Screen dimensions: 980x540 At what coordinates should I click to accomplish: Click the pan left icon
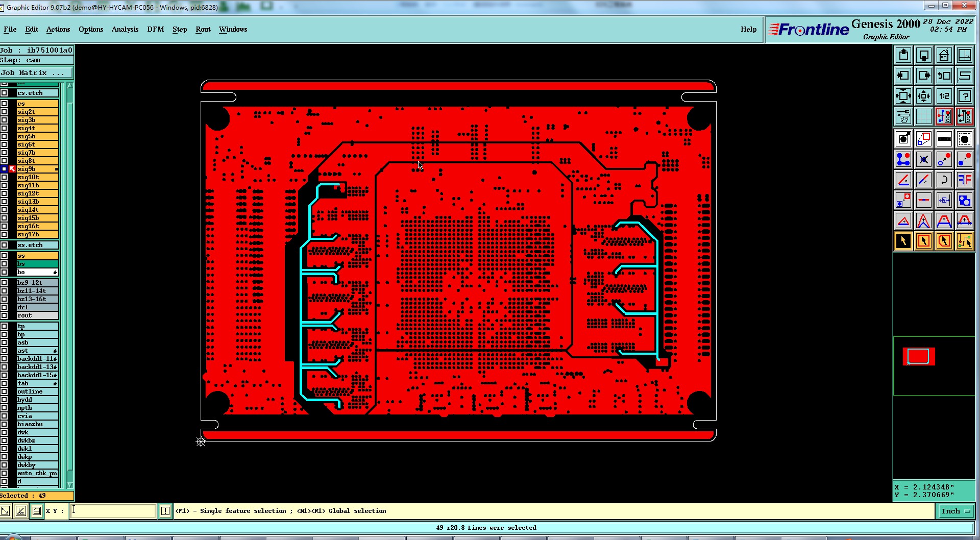pyautogui.click(x=903, y=76)
